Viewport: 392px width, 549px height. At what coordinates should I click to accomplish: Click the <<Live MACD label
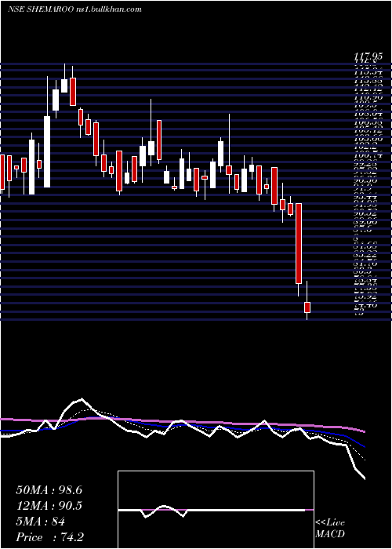click(x=330, y=529)
